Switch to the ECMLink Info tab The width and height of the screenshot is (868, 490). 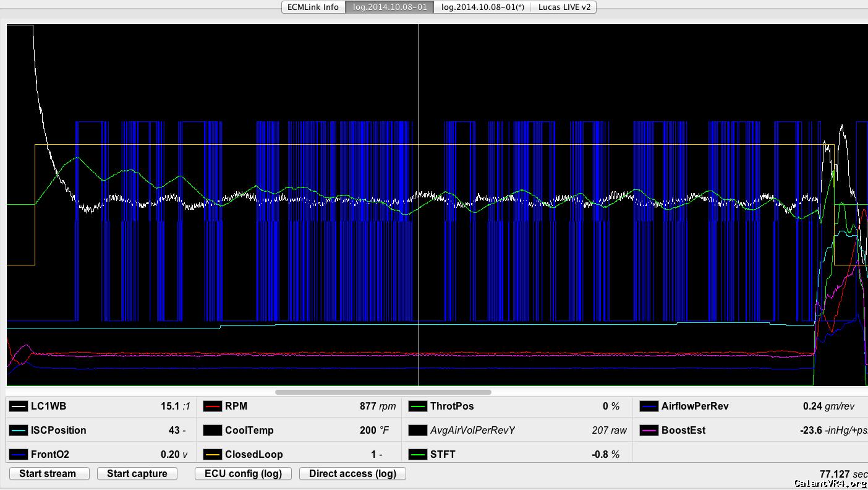(313, 7)
